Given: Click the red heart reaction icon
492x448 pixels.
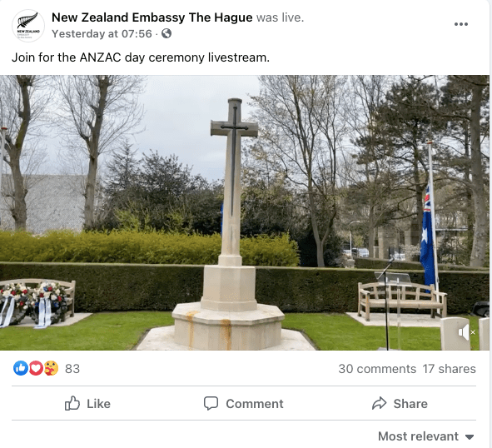Looking at the screenshot, I should (36, 368).
